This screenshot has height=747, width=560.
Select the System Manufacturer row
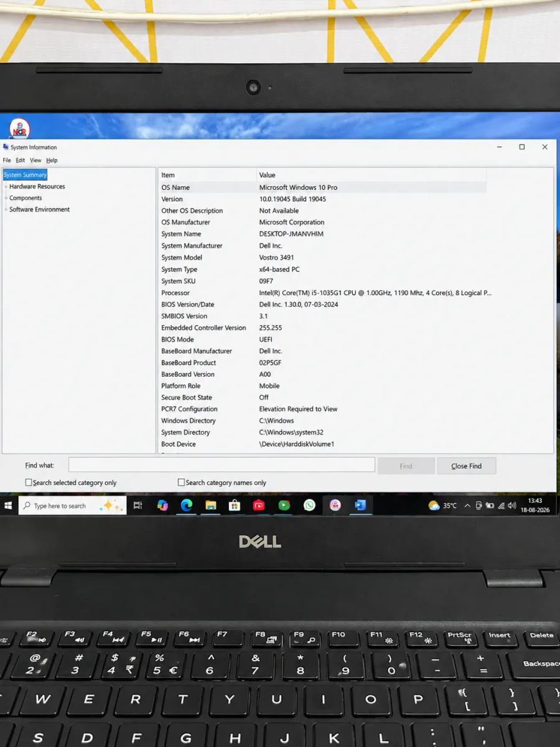[322, 246]
